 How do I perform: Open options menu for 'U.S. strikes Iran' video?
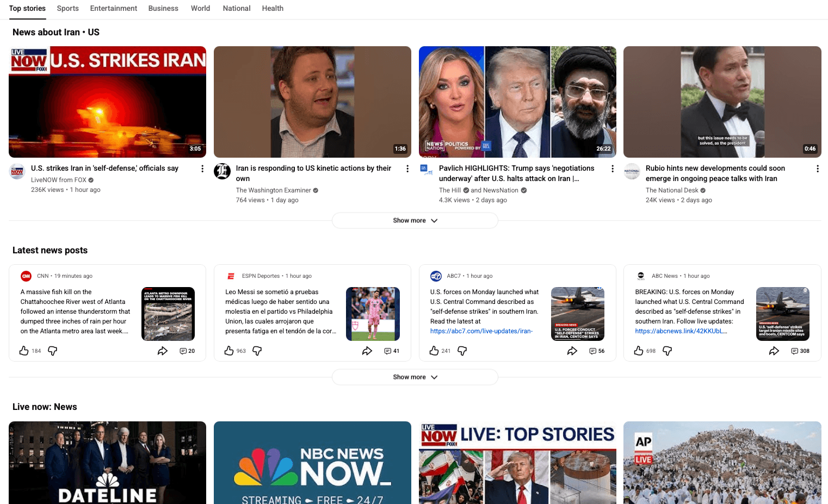coord(202,169)
